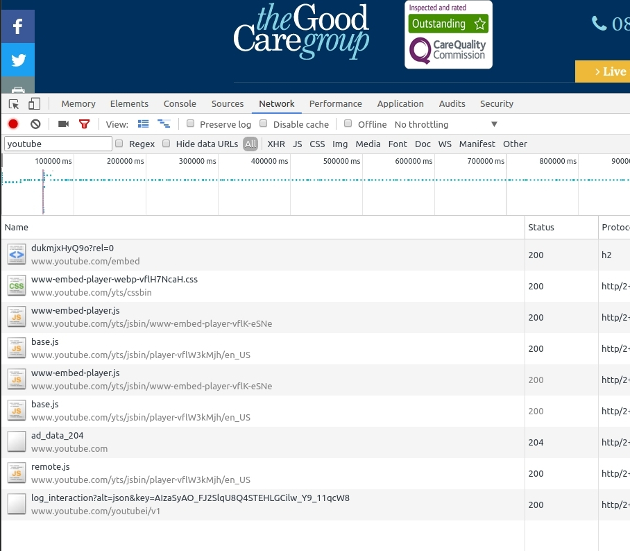Open the Memory tab
This screenshot has width=630, height=551.
click(x=78, y=104)
